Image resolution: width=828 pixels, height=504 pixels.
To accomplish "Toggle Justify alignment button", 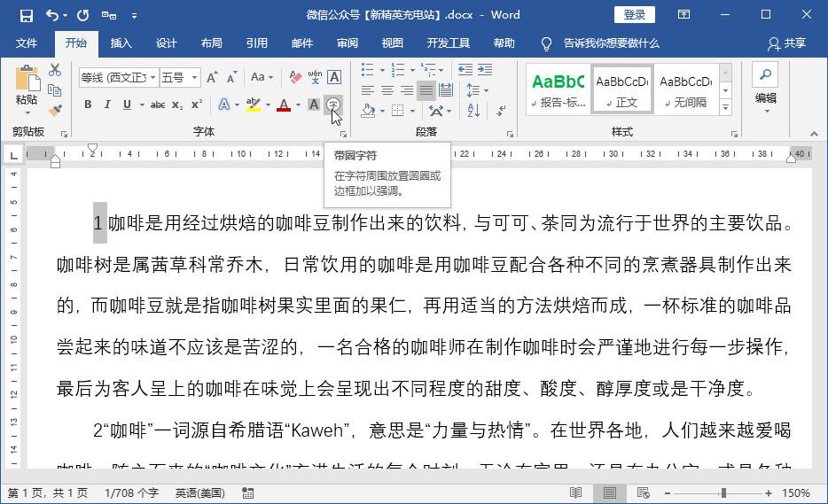I will point(426,90).
